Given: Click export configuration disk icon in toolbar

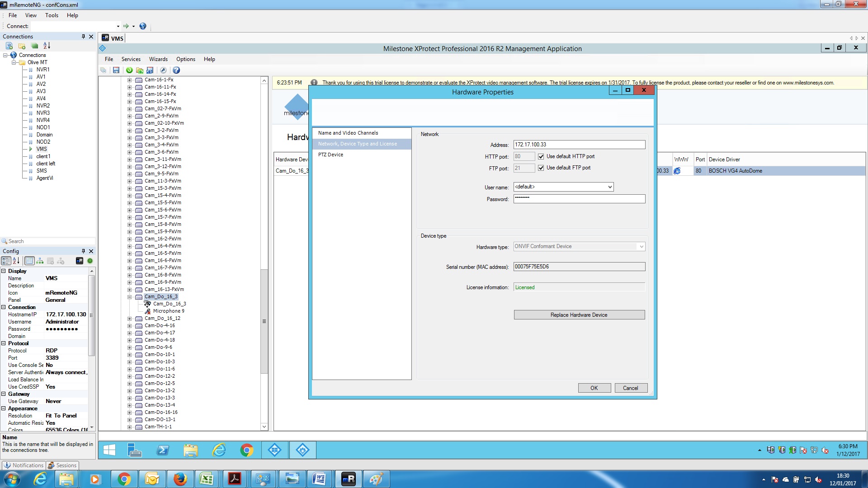Looking at the screenshot, I should coord(150,70).
